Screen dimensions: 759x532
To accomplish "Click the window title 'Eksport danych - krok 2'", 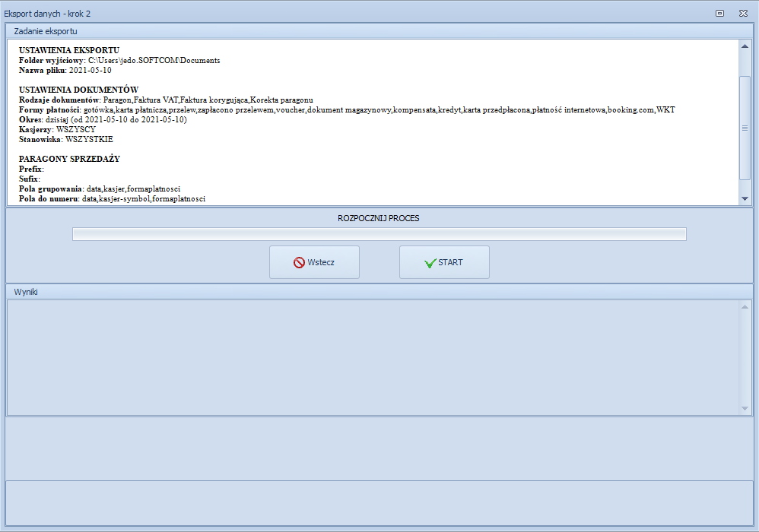I will [x=47, y=13].
